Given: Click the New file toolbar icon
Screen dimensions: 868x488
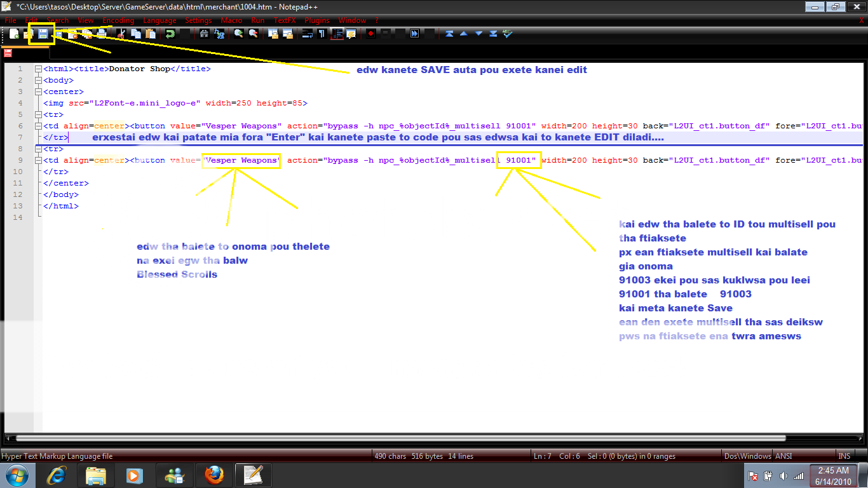Looking at the screenshot, I should tap(14, 34).
